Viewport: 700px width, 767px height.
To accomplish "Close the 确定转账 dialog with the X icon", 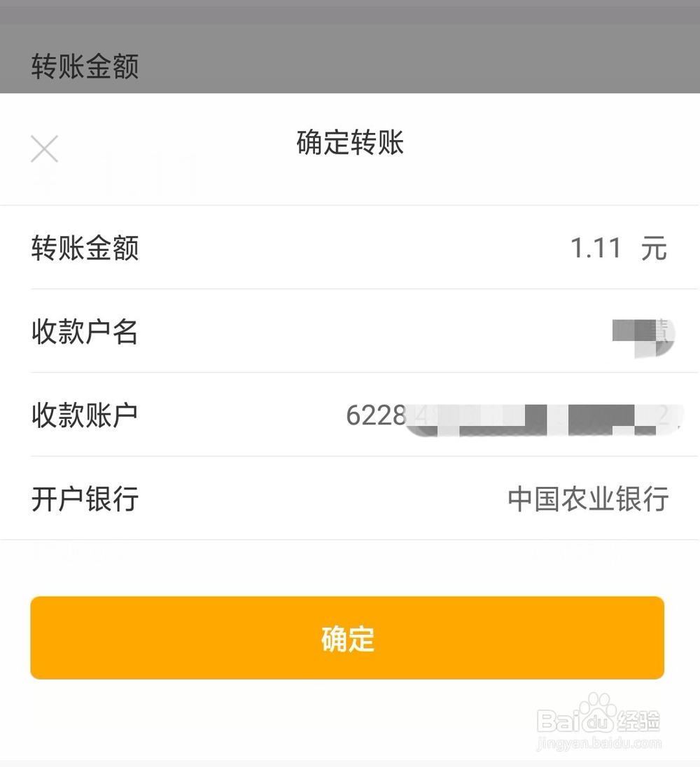I will (x=44, y=148).
